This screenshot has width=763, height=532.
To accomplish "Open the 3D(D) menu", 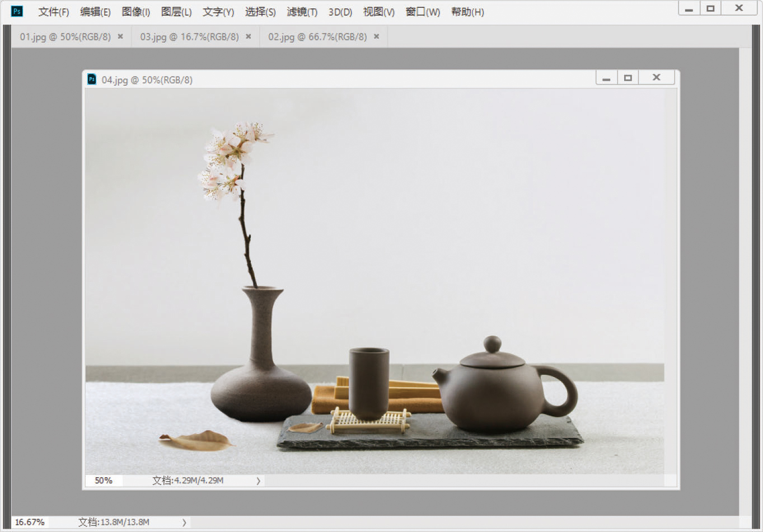I will [340, 12].
